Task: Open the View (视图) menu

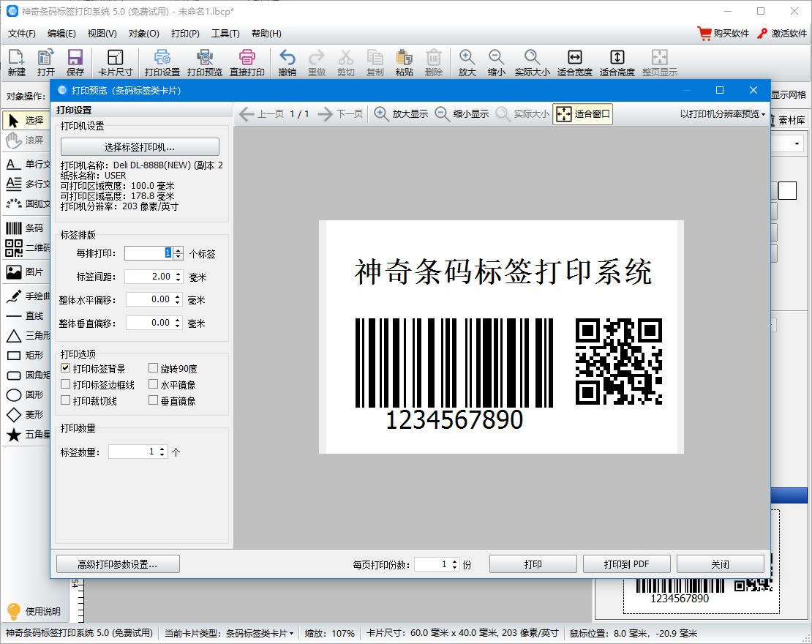Action: (x=102, y=33)
